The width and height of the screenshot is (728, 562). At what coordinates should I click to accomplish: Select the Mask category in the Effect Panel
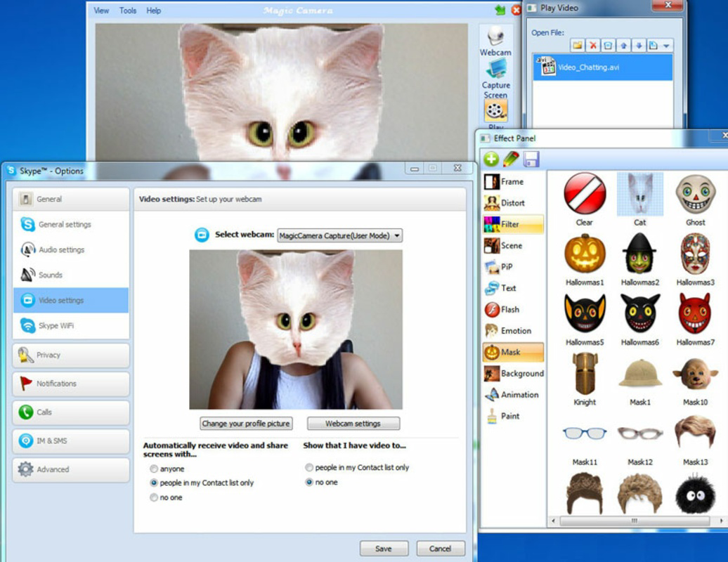point(512,352)
